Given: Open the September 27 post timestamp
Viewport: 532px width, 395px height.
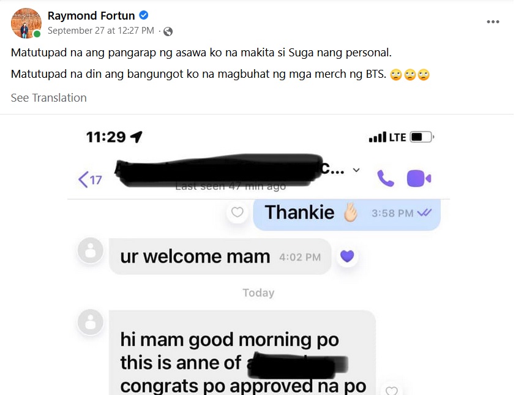Looking at the screenshot, I should pos(101,31).
